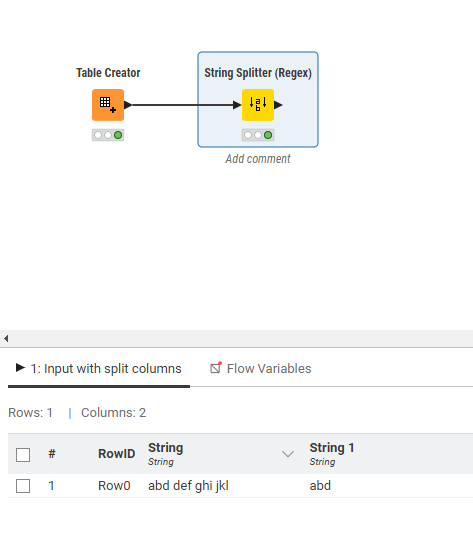
Task: Click the Table Creator output port triangle
Action: coord(128,105)
